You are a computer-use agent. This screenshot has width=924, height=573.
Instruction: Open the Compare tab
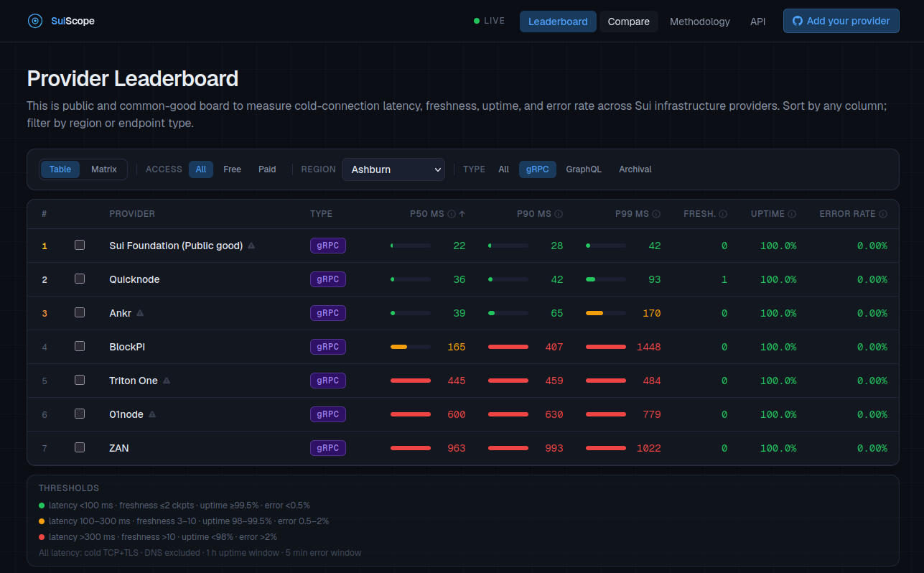click(629, 22)
